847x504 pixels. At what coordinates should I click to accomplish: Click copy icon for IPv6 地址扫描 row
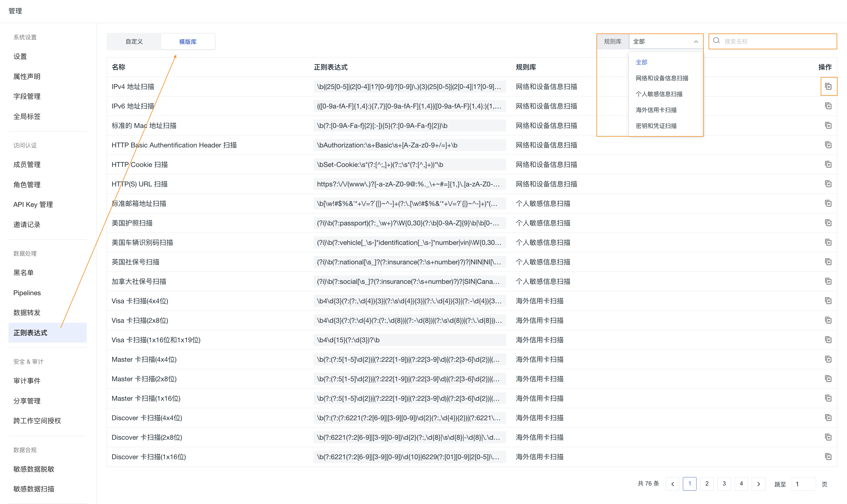[x=828, y=106]
